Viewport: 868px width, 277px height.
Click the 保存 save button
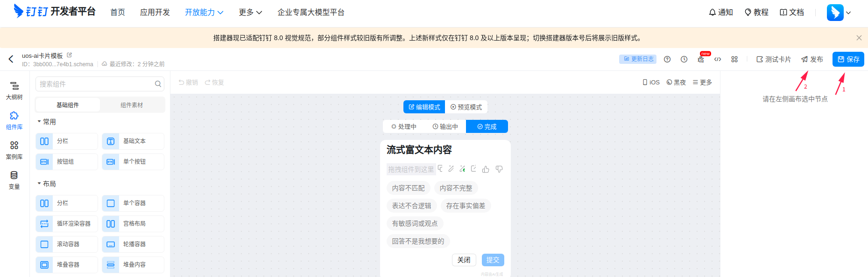click(x=848, y=59)
